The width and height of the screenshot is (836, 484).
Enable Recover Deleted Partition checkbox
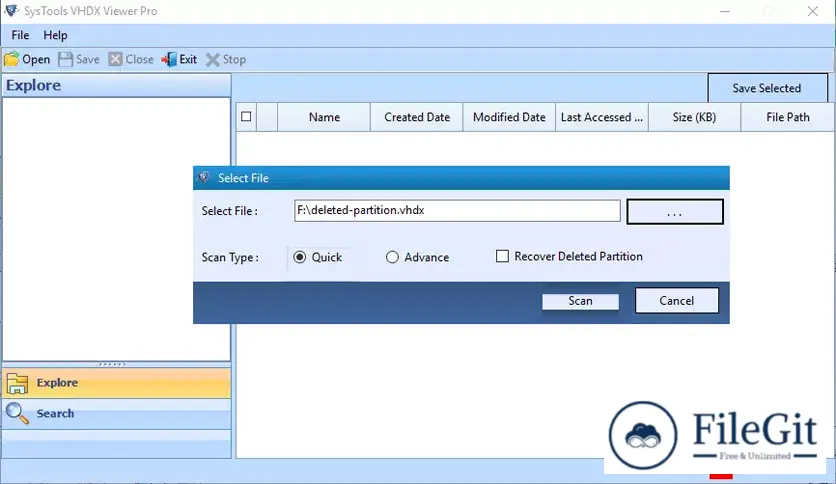502,256
